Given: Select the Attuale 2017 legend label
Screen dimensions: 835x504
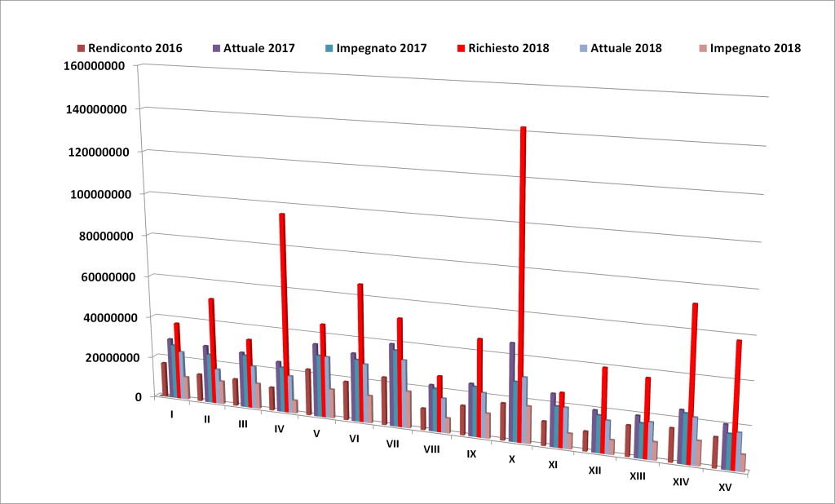Looking at the screenshot, I should click(258, 48).
